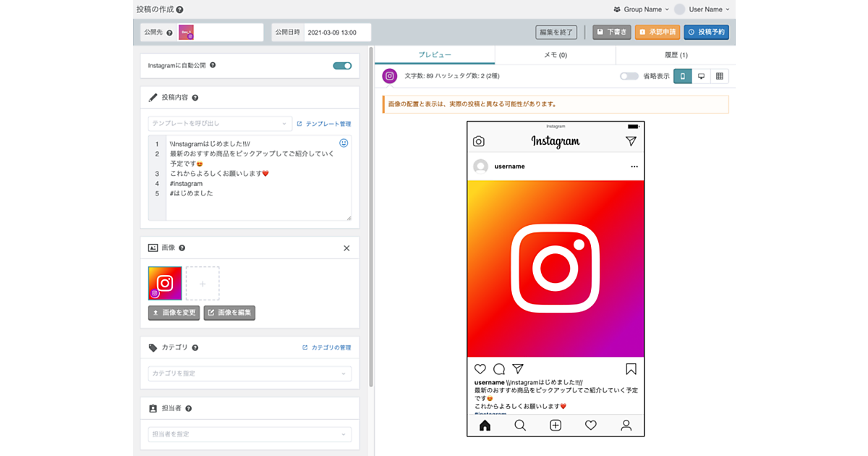Click 編集を終了 button
The width and height of the screenshot is (868, 456).
point(556,32)
